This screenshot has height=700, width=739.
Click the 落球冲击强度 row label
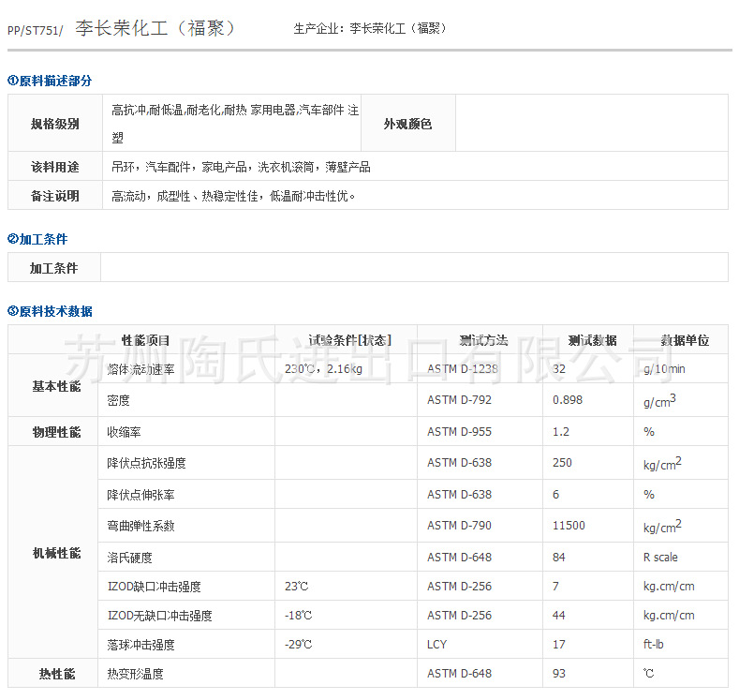click(140, 646)
